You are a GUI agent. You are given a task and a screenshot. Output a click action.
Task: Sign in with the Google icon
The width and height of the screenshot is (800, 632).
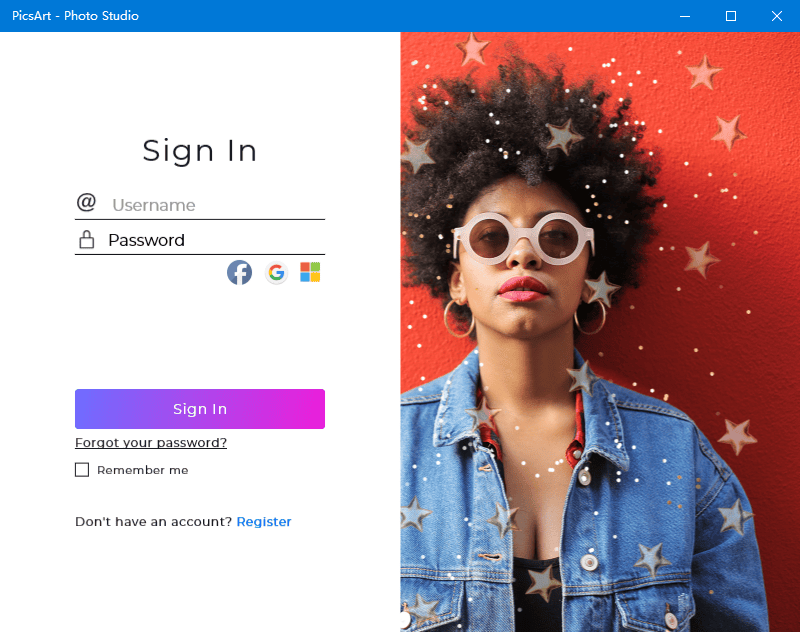click(x=276, y=272)
